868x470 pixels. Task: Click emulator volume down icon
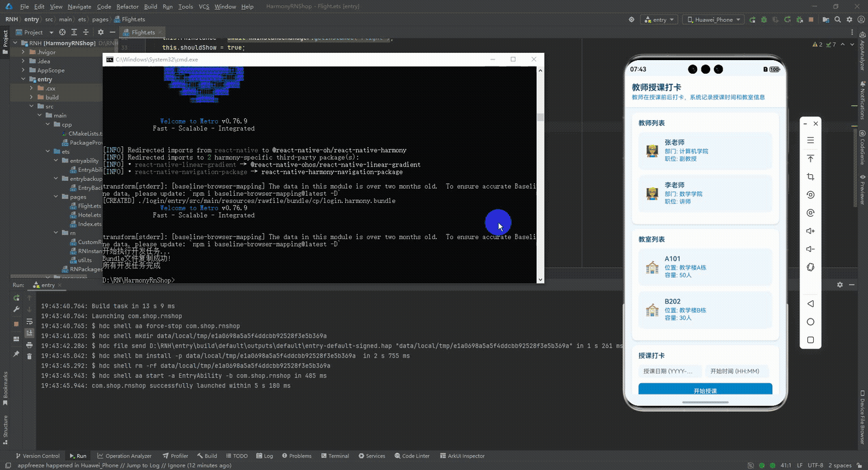point(811,249)
